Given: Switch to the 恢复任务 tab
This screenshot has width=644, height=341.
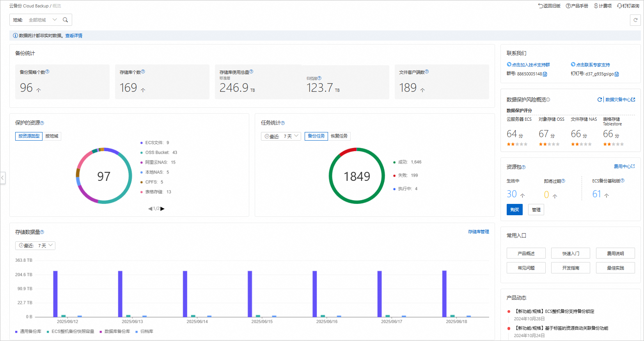Looking at the screenshot, I should [339, 136].
